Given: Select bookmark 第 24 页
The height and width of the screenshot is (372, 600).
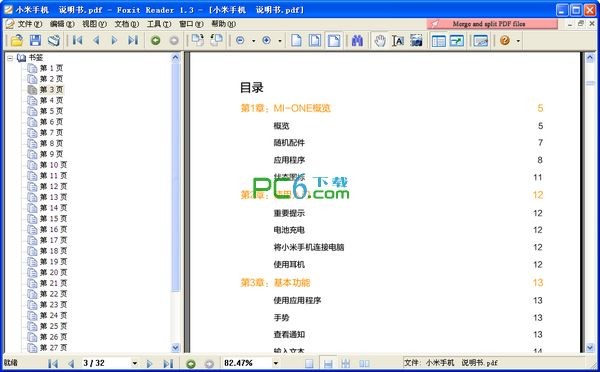Looking at the screenshot, I should [x=53, y=315].
